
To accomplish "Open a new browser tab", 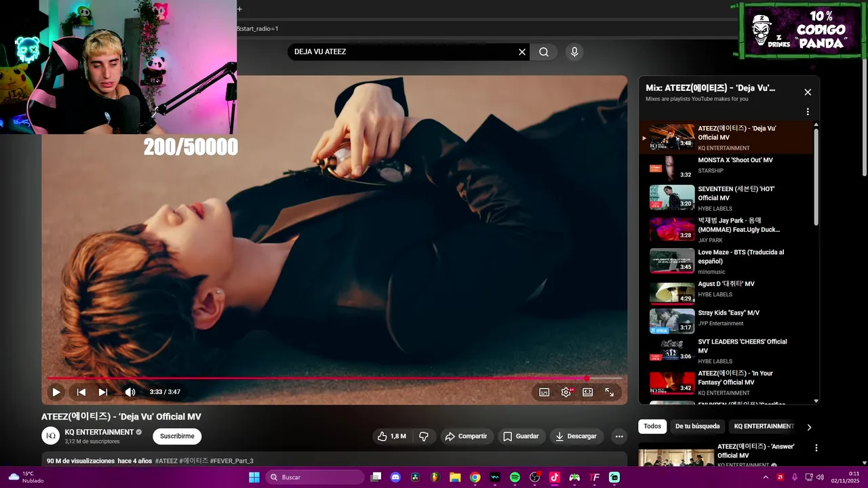I will coord(239,9).
